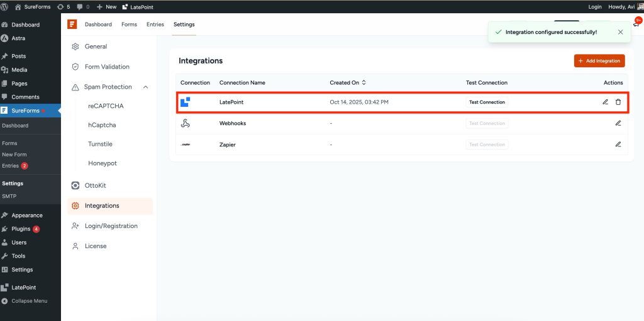This screenshot has height=321, width=644.
Task: Open comments bubble in admin bar
Action: coord(83,6)
